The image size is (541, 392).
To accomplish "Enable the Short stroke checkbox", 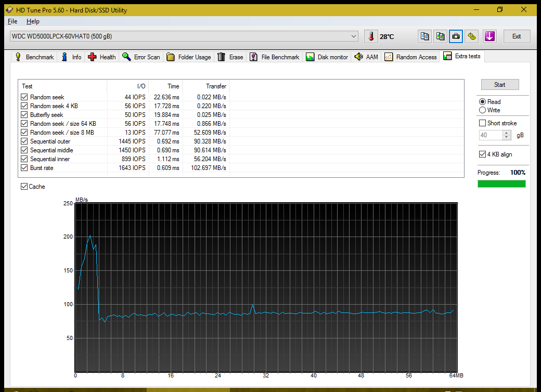I will [x=482, y=123].
